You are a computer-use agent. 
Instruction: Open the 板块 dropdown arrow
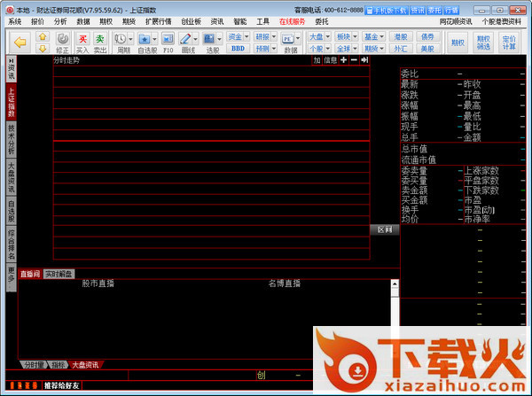pos(355,36)
